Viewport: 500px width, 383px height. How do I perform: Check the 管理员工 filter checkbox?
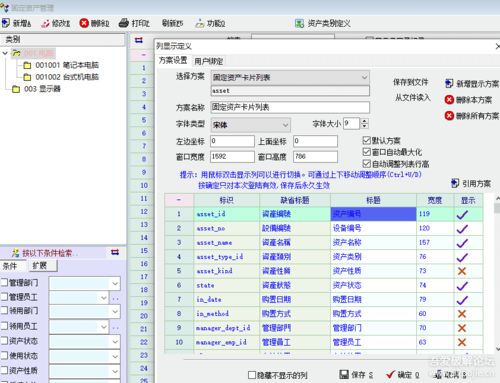pos(4,297)
